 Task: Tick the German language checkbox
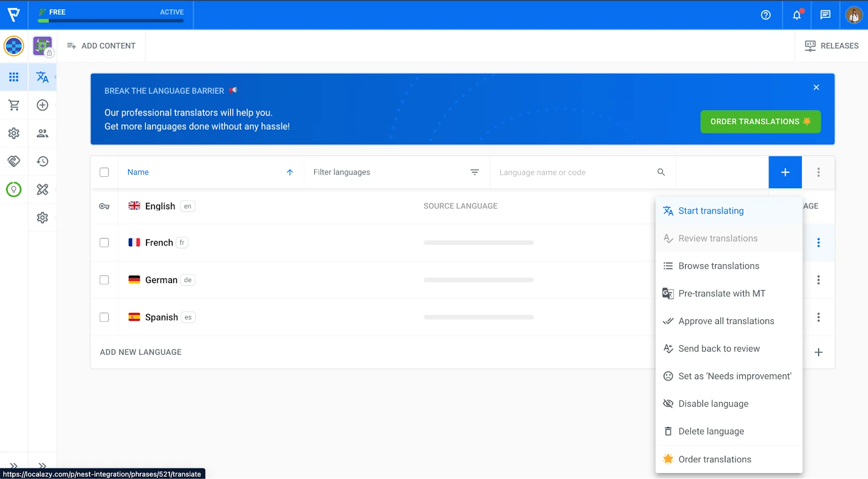pyautogui.click(x=104, y=280)
